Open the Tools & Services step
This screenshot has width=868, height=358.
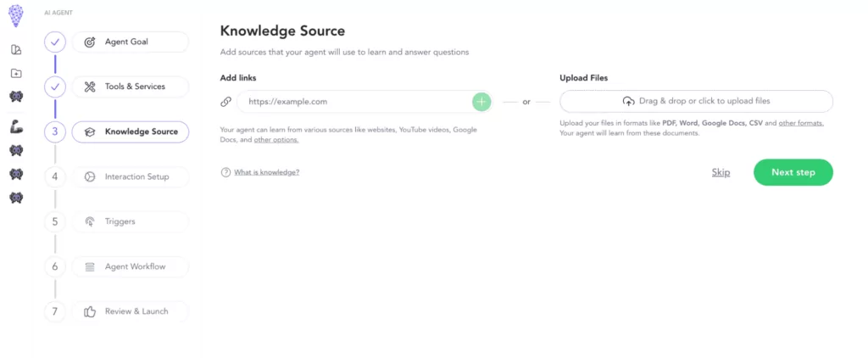131,87
